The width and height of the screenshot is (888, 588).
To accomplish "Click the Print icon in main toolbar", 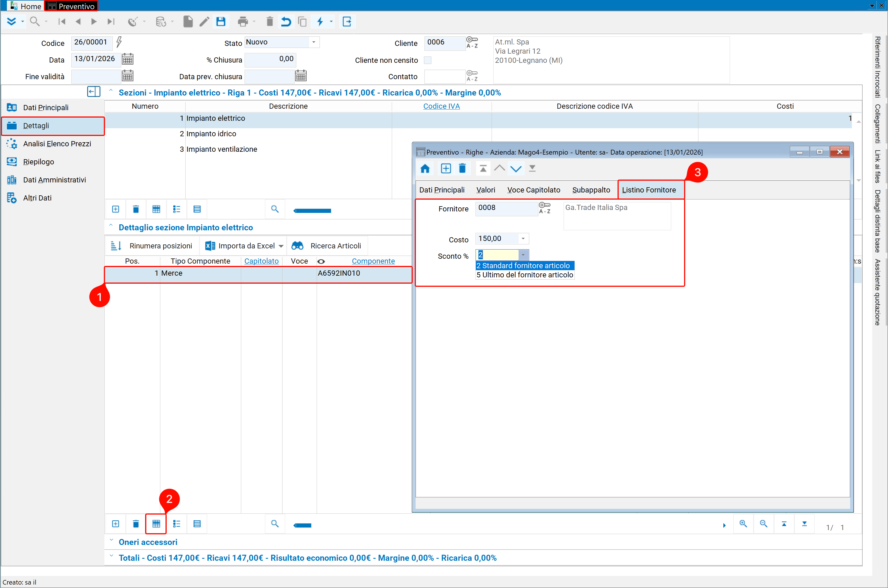I will (243, 22).
